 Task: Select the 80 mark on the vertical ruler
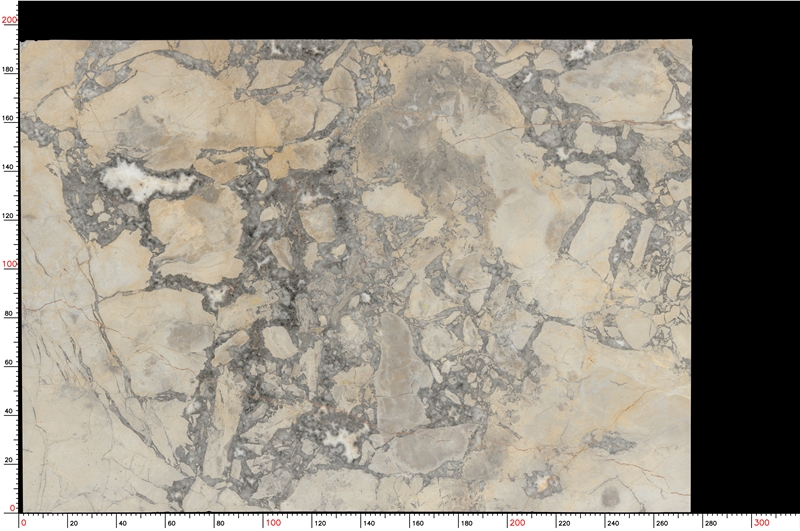[x=9, y=314]
